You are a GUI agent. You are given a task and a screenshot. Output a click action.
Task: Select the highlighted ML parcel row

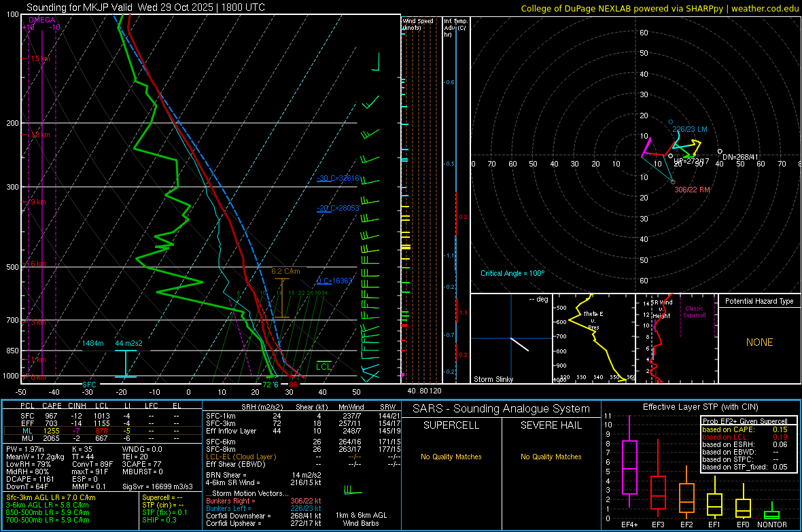[x=102, y=431]
